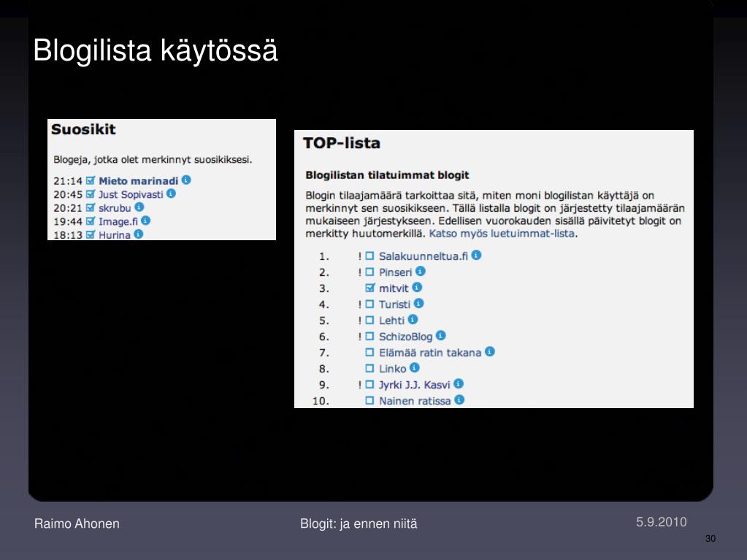
Task: Open the Nainen ratissa blog link
Action: 415,401
